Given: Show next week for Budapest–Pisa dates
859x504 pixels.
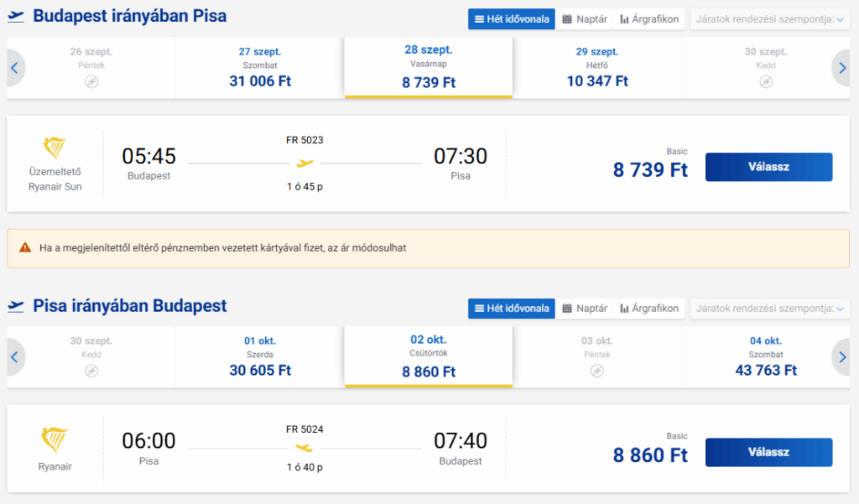Looking at the screenshot, I should (842, 68).
